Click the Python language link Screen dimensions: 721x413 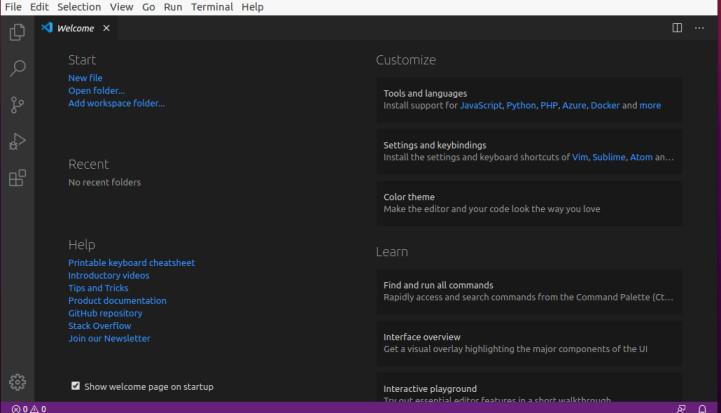[x=521, y=105]
